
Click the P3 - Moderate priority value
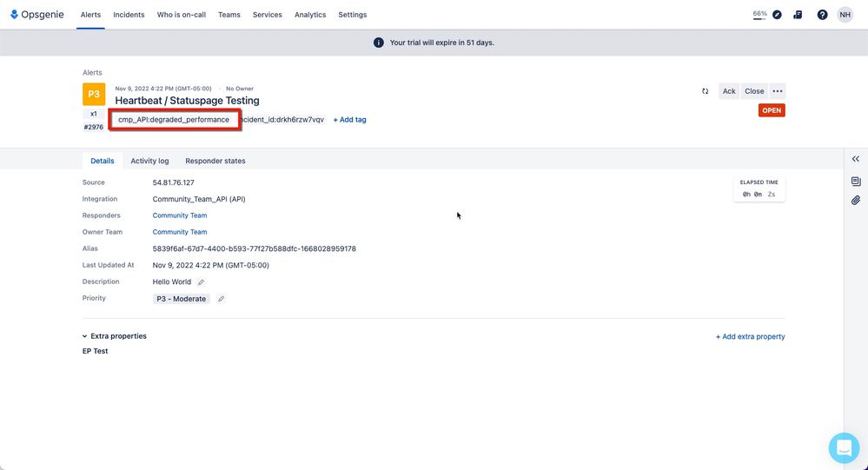coord(181,299)
